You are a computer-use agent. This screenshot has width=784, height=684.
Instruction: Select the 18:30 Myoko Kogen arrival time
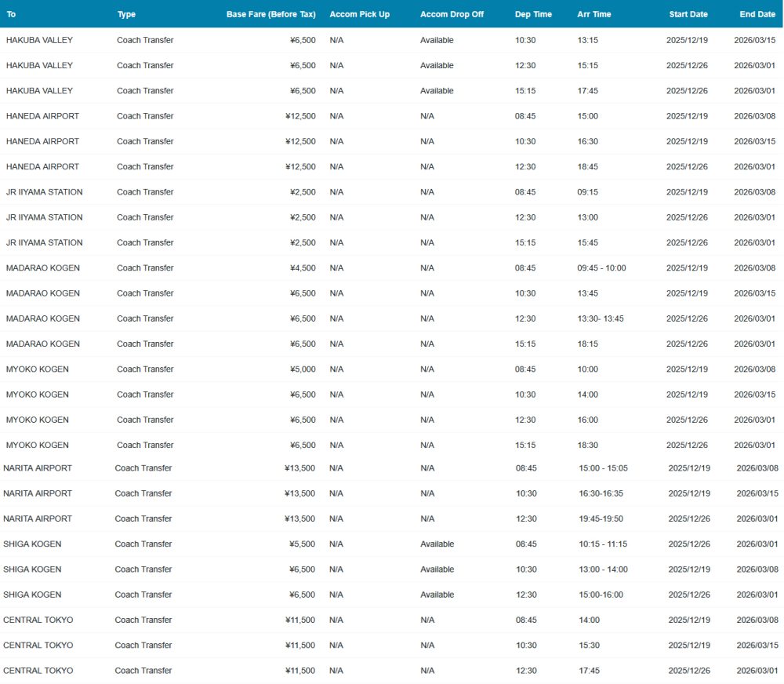(587, 446)
